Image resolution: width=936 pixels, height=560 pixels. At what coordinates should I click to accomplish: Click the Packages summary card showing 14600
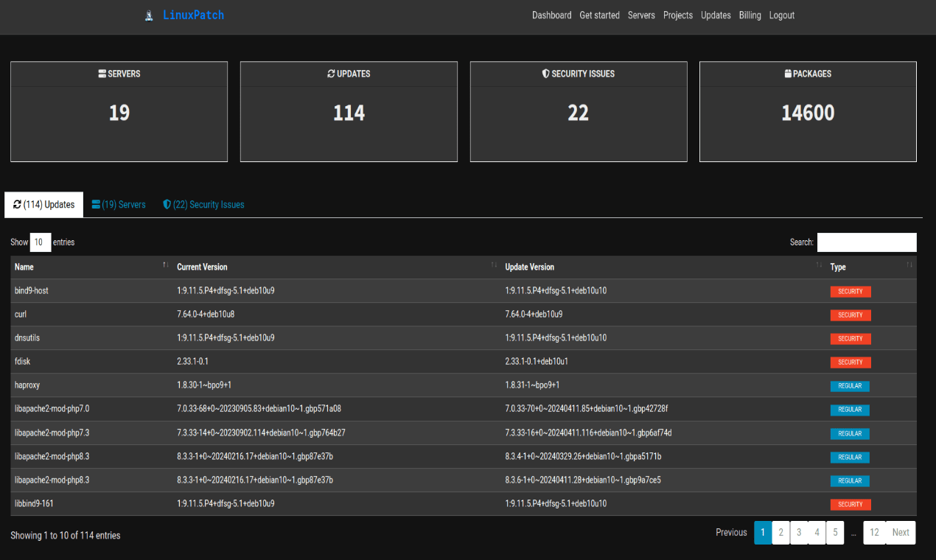point(808,111)
